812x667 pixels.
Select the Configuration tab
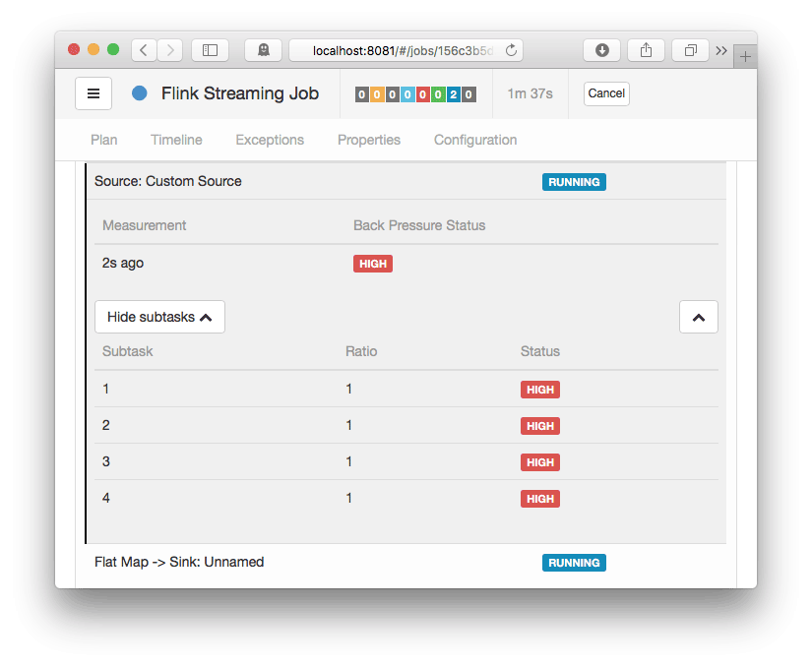click(475, 140)
